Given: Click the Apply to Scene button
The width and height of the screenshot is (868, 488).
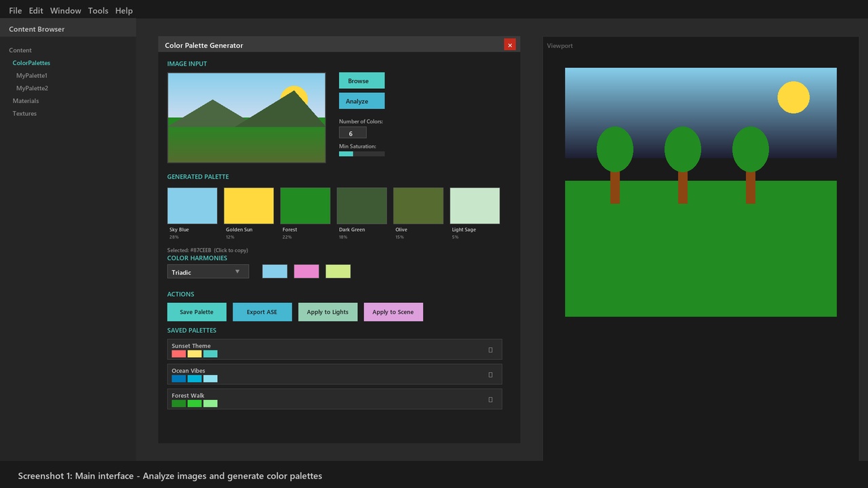Looking at the screenshot, I should 393,312.
